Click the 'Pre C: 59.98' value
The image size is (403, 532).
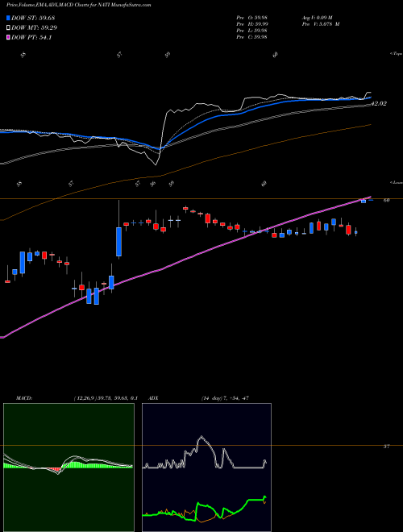tap(252, 37)
